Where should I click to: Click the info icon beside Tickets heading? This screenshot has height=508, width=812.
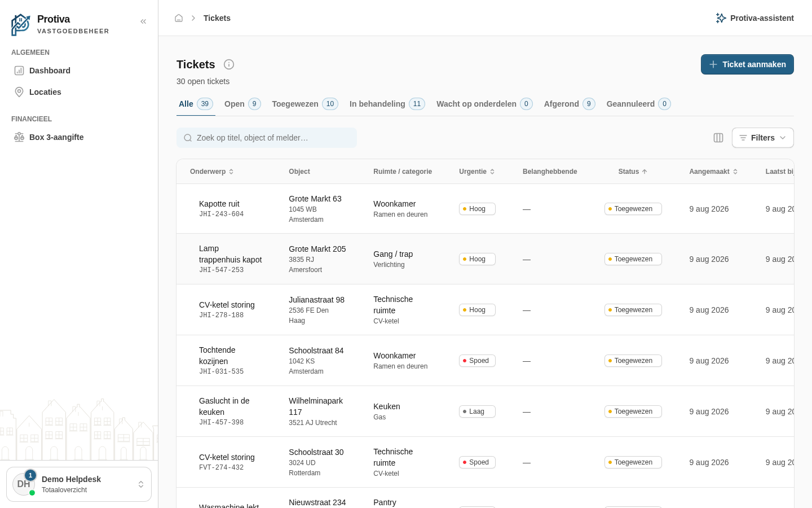[229, 64]
